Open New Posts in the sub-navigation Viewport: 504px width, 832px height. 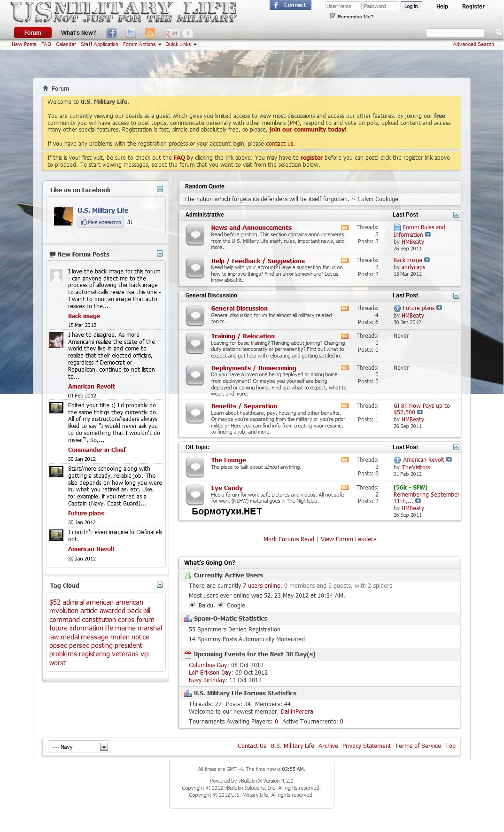(x=24, y=44)
